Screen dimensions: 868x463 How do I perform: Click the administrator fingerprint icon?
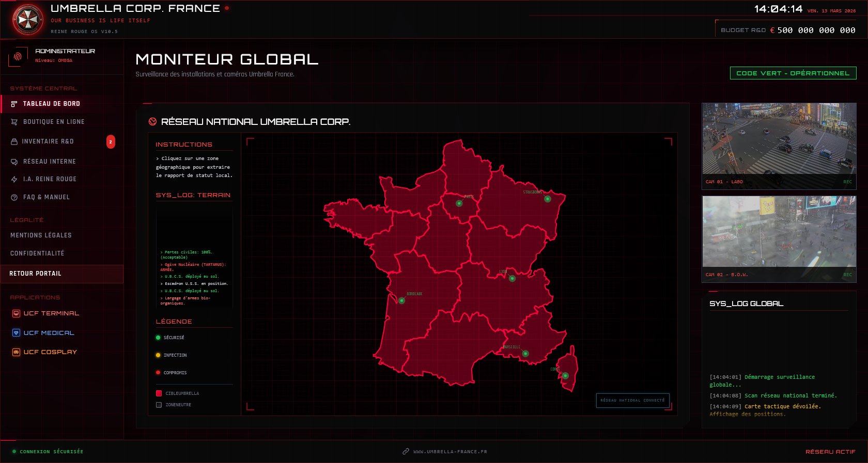(x=18, y=56)
